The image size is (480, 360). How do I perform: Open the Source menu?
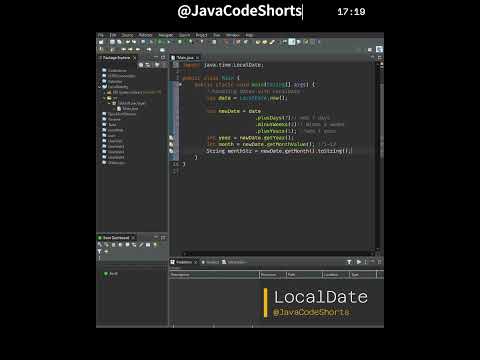(127, 35)
